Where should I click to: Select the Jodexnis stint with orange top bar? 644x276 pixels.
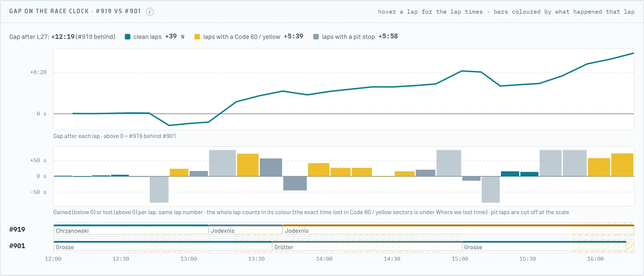point(458,230)
